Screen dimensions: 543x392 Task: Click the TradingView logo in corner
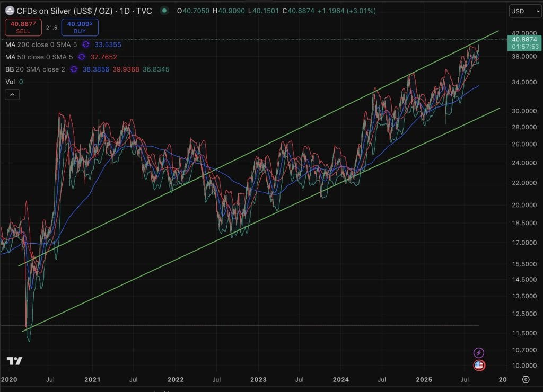pos(14,361)
